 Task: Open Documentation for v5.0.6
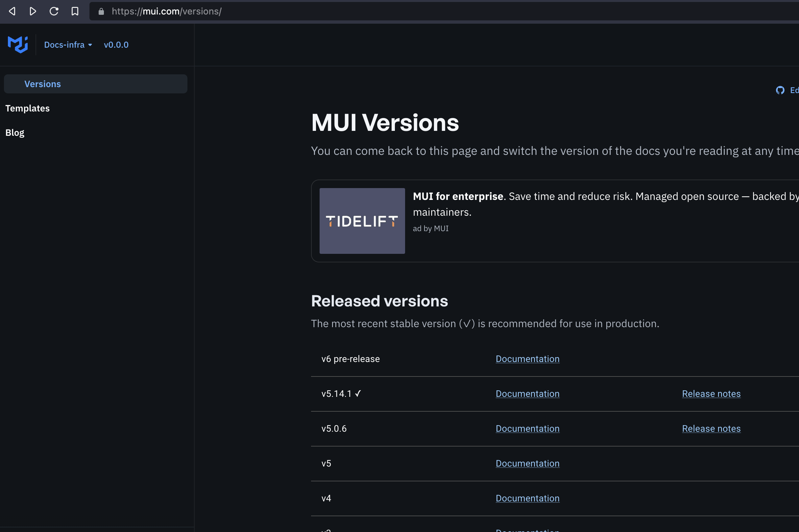coord(527,428)
